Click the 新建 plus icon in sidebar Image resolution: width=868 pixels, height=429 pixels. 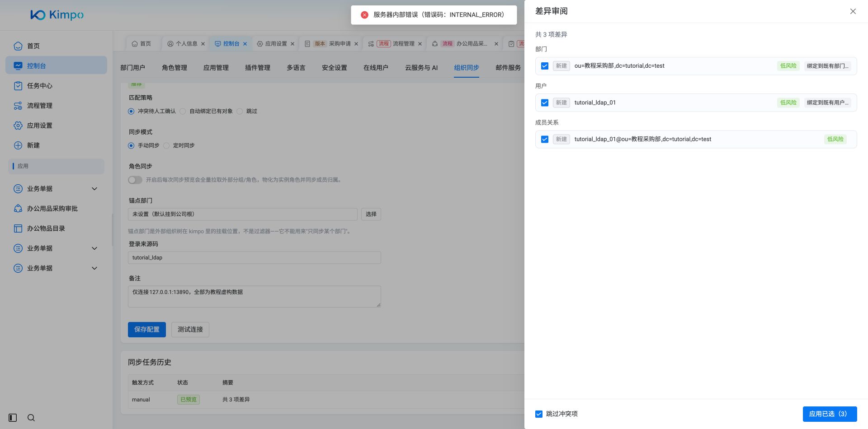(x=18, y=145)
